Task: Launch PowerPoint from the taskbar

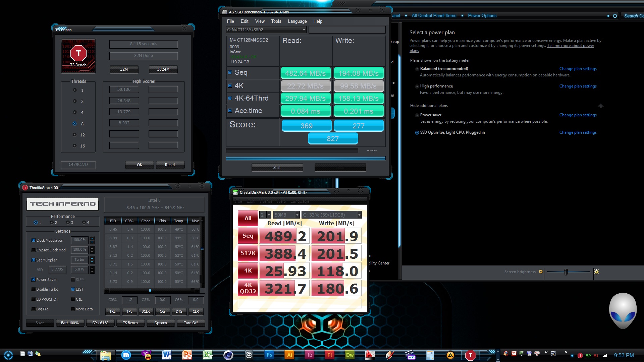Action: pyautogui.click(x=187, y=355)
